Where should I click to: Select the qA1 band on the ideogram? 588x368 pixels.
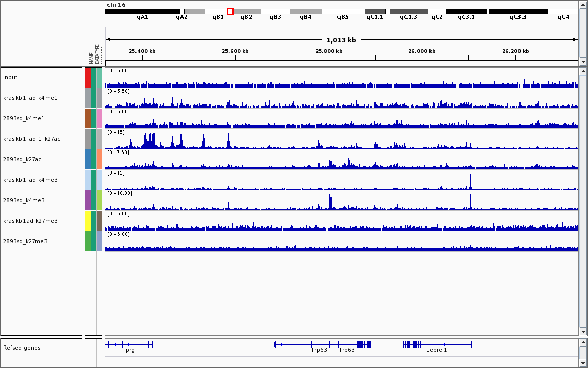[x=142, y=11]
